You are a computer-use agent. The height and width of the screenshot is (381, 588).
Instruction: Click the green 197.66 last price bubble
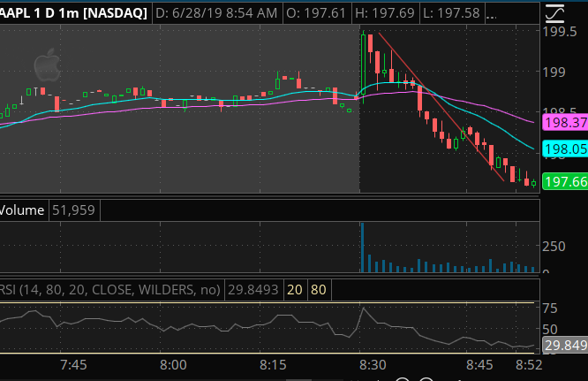[566, 182]
